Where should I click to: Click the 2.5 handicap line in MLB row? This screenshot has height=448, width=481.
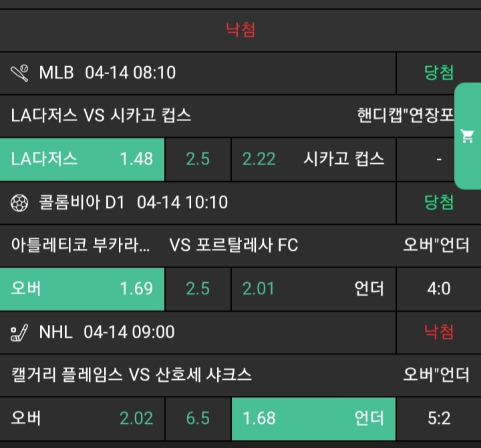(198, 159)
